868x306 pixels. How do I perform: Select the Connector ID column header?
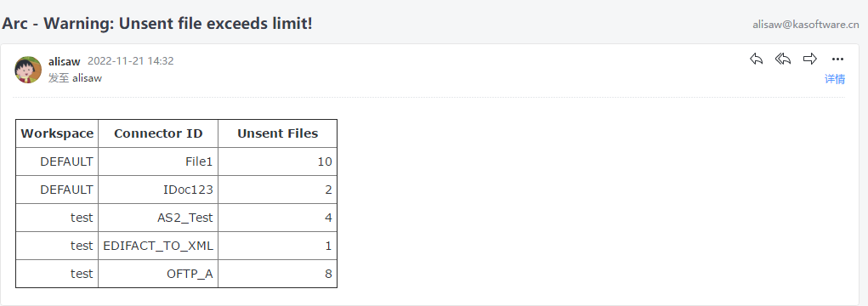158,133
